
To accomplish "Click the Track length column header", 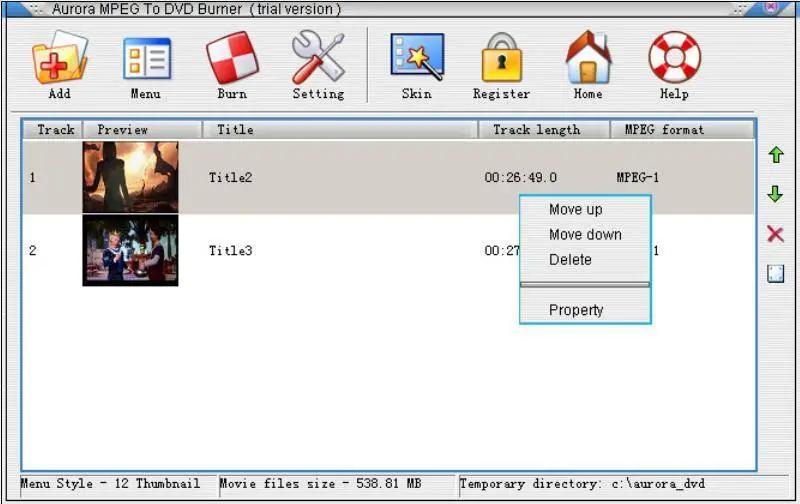I will click(544, 130).
